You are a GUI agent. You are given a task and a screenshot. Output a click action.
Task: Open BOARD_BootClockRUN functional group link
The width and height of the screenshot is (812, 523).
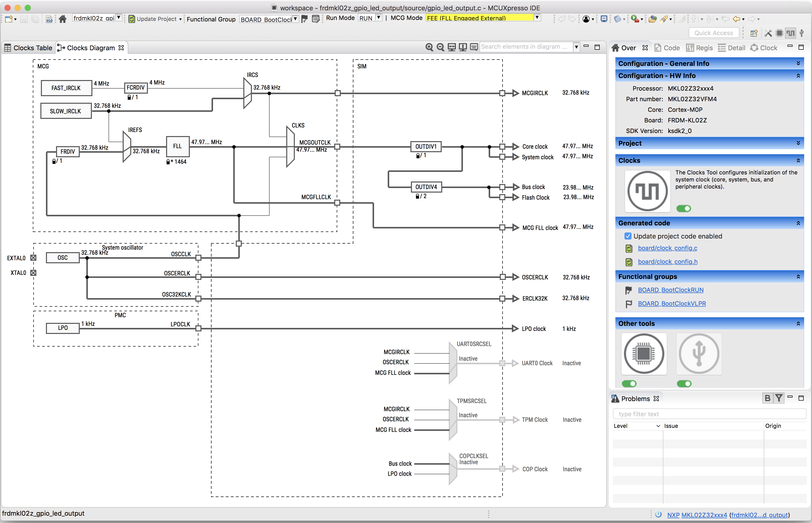pyautogui.click(x=670, y=290)
